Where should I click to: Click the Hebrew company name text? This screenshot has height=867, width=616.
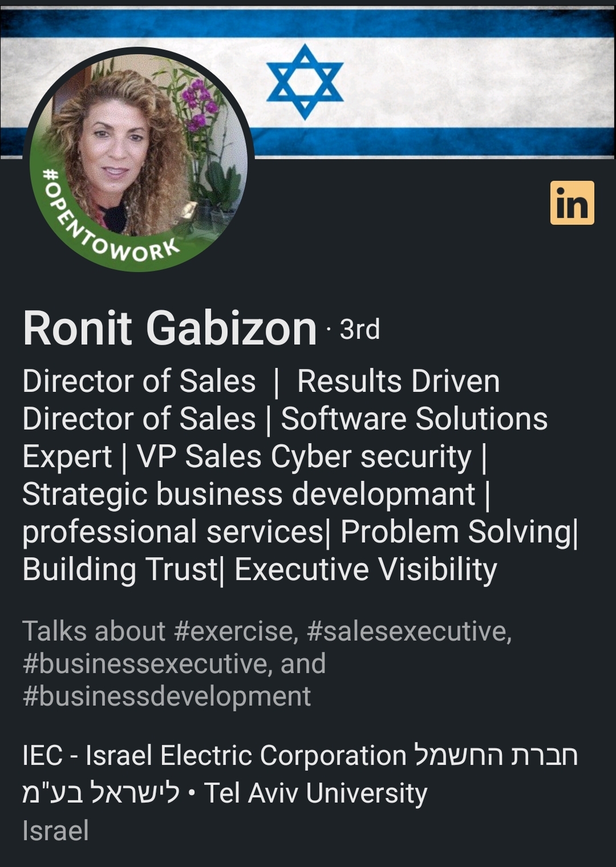(300, 774)
